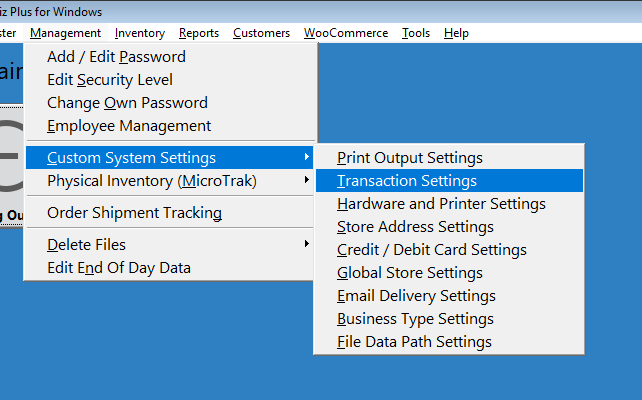Open the Help menu
Viewport: 642px width, 400px height.
tap(456, 33)
